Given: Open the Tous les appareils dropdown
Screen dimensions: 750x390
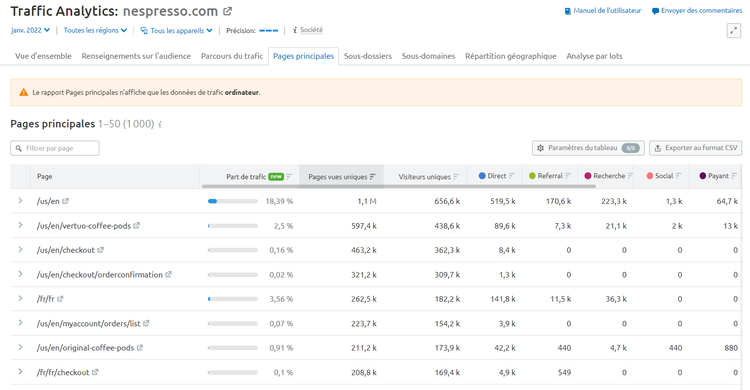Looking at the screenshot, I should (x=176, y=31).
